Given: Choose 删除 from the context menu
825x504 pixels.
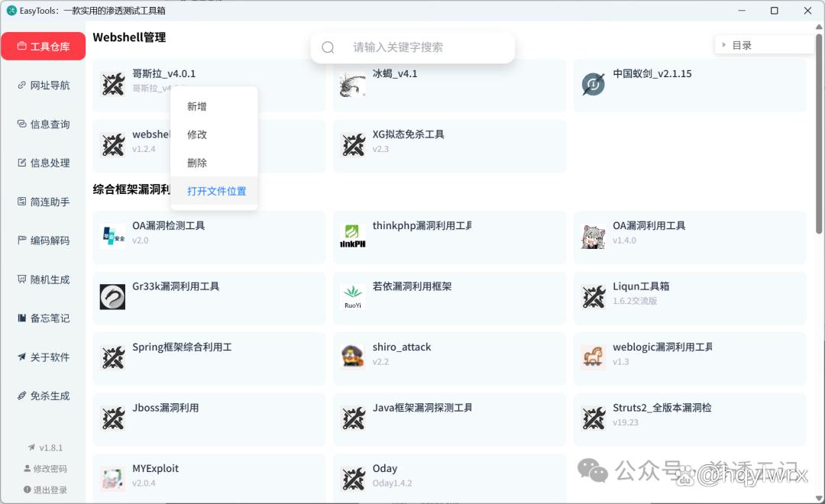Looking at the screenshot, I should 214,163.
